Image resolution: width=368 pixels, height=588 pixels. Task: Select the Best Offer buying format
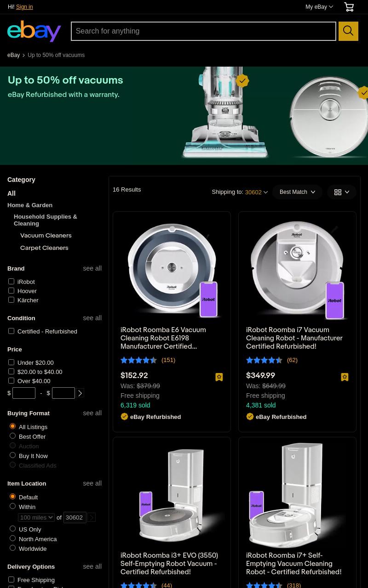13,436
